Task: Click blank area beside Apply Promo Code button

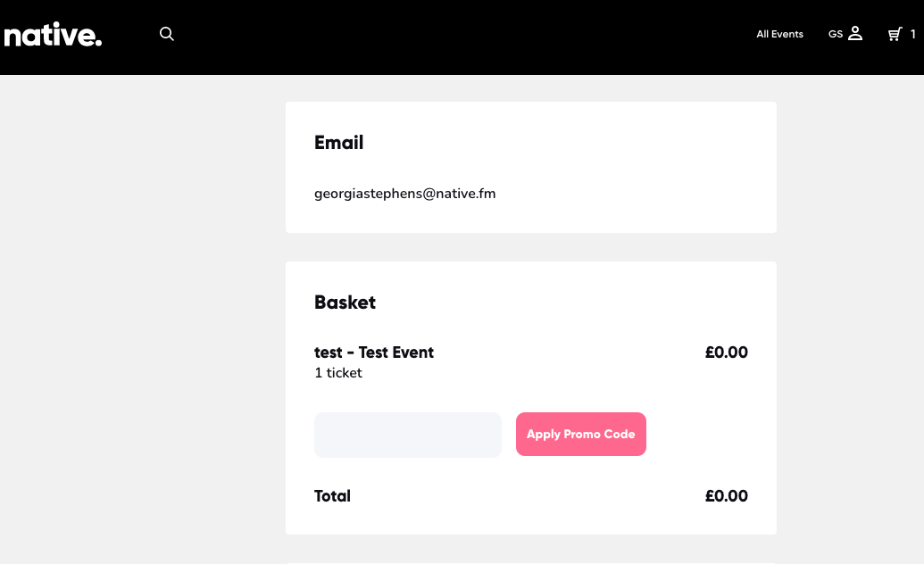Action: coord(701,435)
